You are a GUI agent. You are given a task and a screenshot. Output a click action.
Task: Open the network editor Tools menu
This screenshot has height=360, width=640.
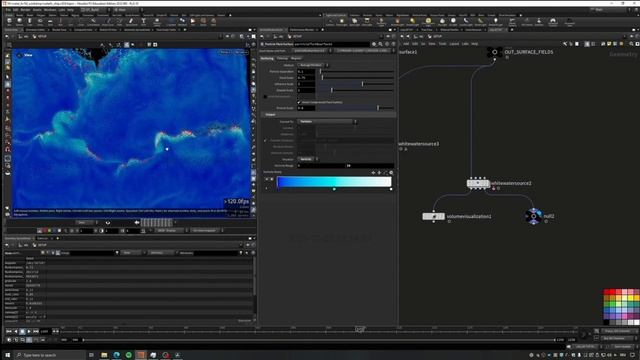click(442, 44)
